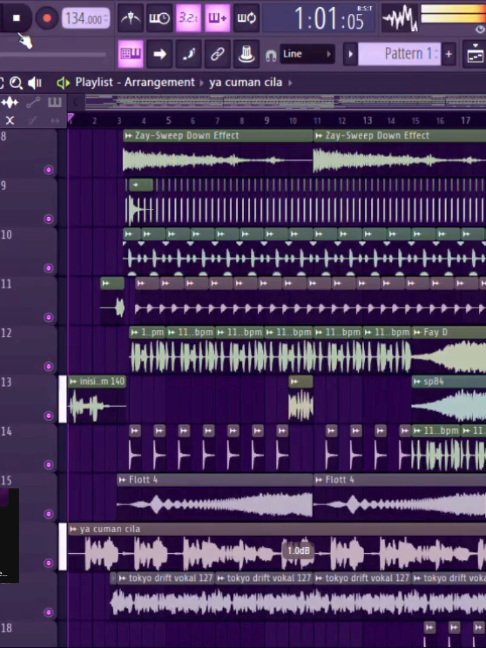Image resolution: width=486 pixels, height=648 pixels.
Task: Click the green playlist play-arrow icon
Action: (63, 83)
